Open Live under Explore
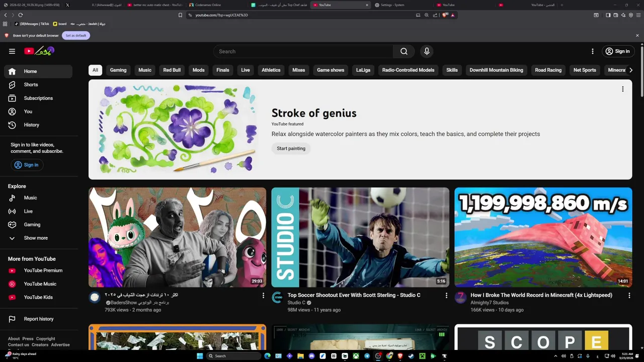This screenshot has width=644, height=362. tap(38, 211)
